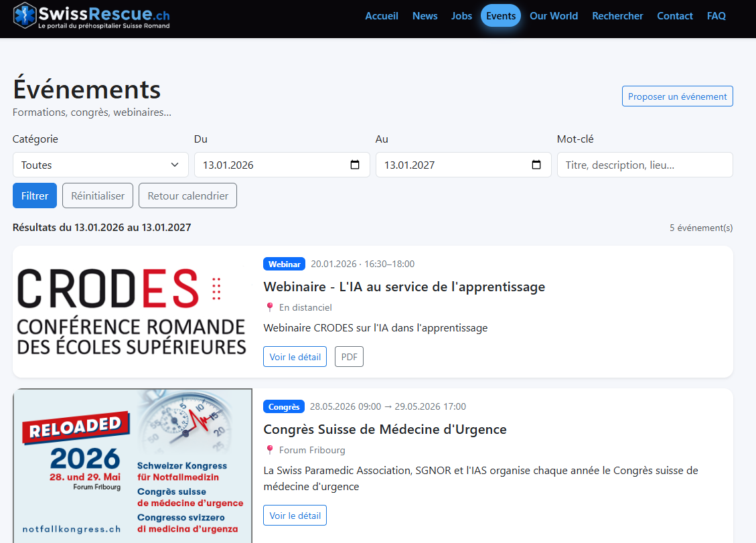Click the blue "Webinar" badge
The height and width of the screenshot is (543, 756).
point(284,264)
